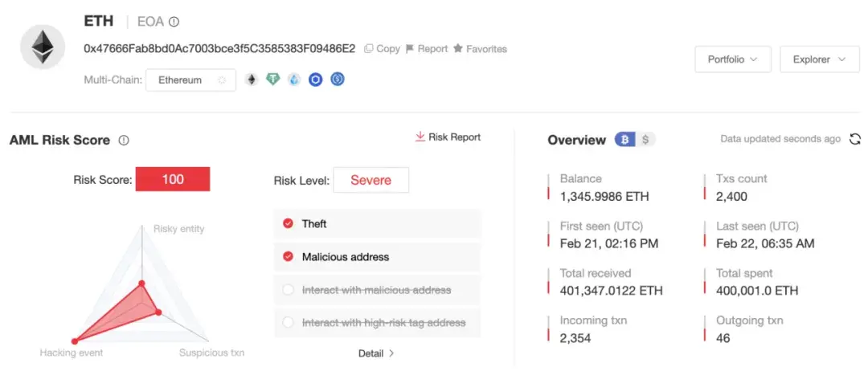The image size is (868, 371).
Task: Report this address with flag button
Action: click(427, 49)
